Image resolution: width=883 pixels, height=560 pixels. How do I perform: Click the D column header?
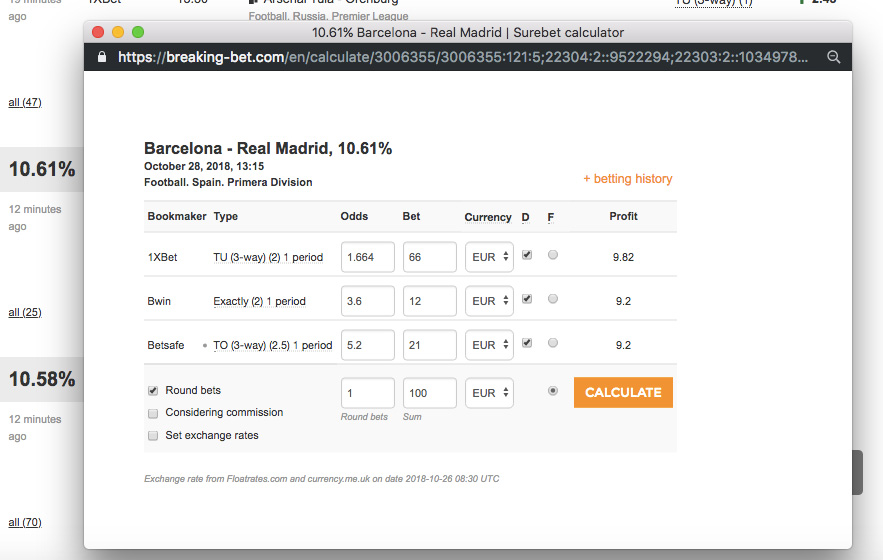525,217
